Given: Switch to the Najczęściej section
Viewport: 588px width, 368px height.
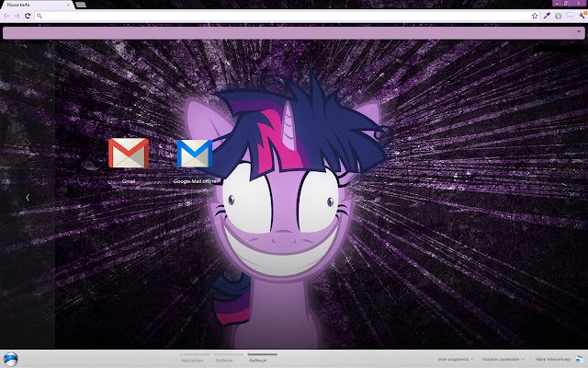Looking at the screenshot, I should [192, 360].
